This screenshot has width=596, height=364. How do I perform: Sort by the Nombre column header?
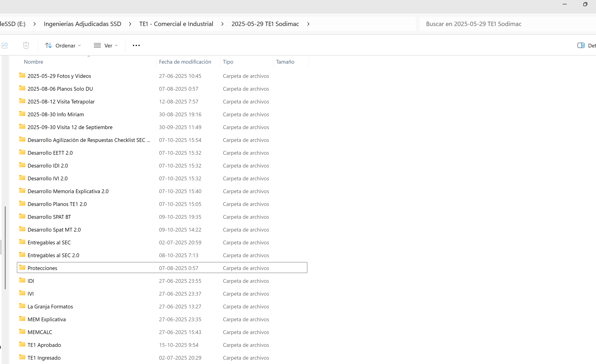(33, 62)
